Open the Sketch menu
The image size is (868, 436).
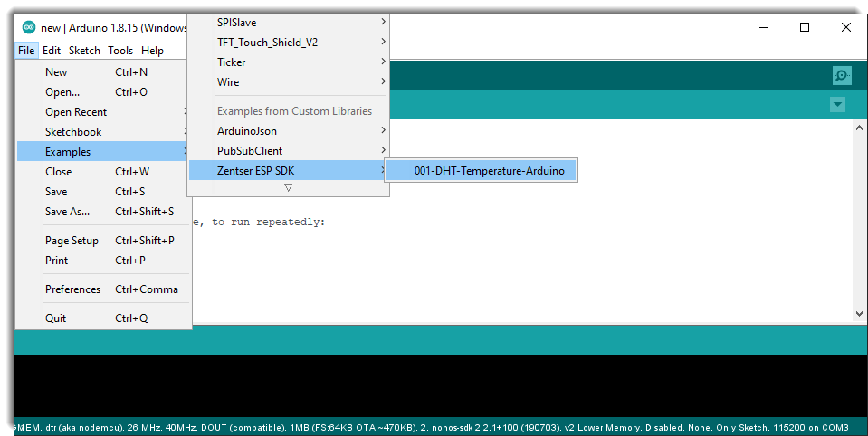pos(84,51)
